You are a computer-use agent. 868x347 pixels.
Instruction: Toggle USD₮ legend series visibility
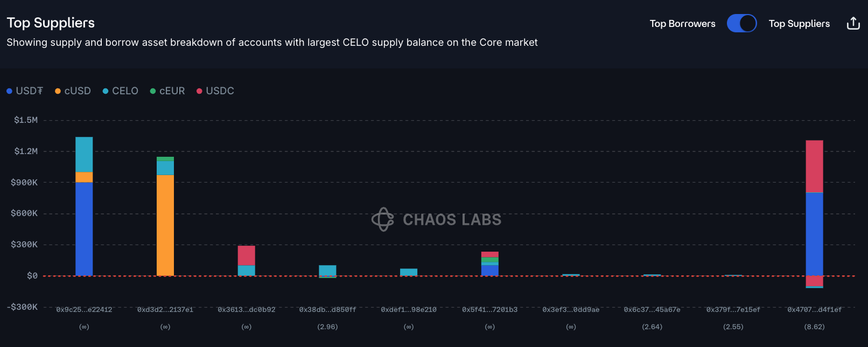coord(25,91)
